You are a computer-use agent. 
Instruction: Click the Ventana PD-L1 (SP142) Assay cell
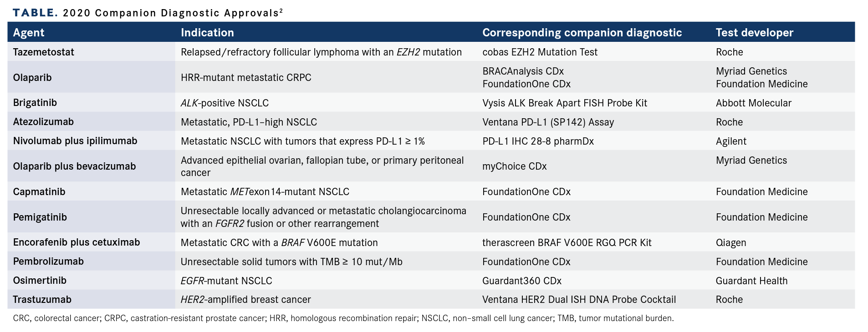coord(548,122)
